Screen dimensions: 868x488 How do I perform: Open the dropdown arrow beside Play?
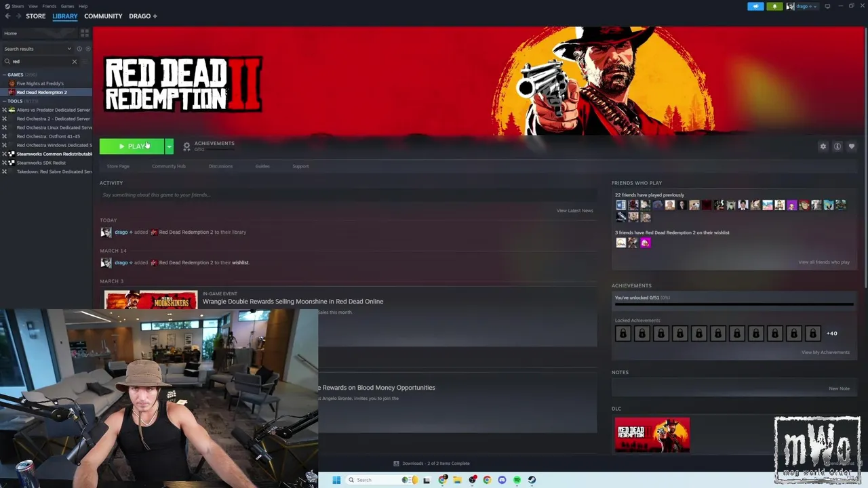tap(170, 146)
